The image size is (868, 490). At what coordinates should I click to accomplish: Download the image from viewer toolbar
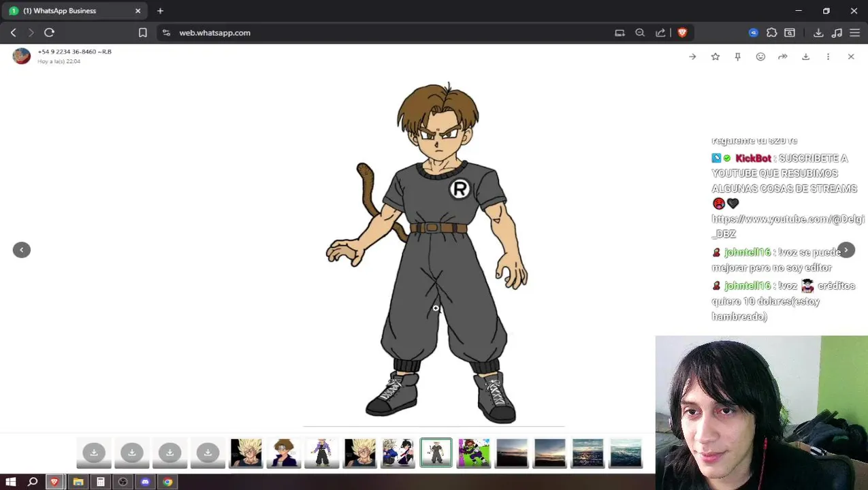tap(805, 56)
